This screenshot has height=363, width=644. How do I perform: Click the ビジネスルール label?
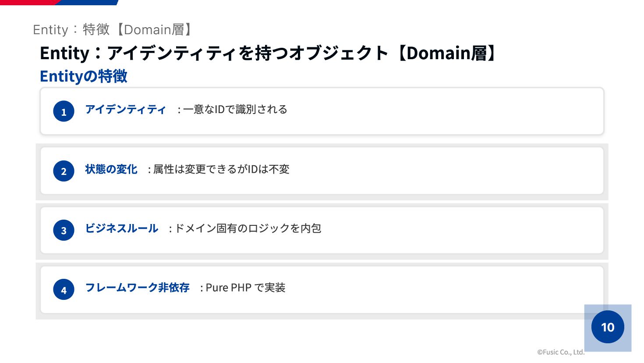point(121,228)
